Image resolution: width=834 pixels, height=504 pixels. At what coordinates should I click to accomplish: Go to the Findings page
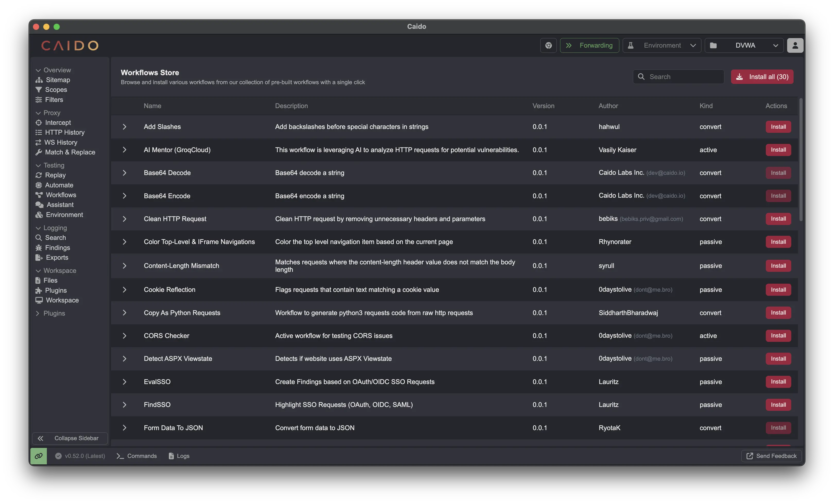[x=57, y=248]
